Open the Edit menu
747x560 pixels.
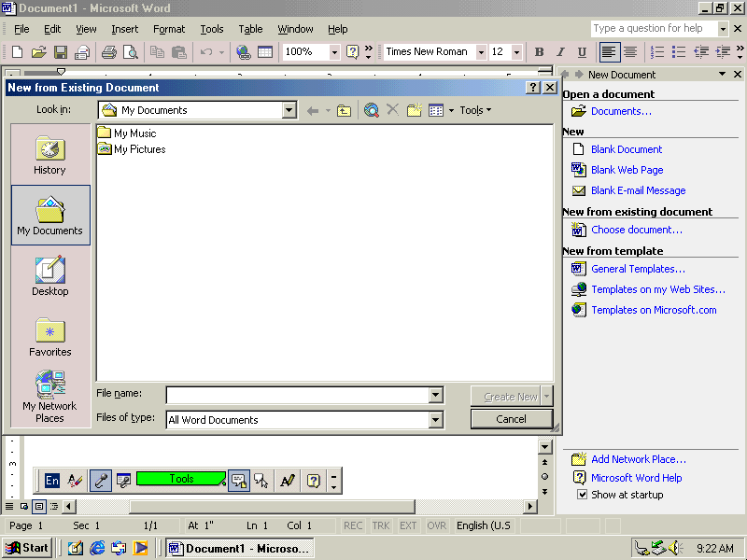click(52, 29)
